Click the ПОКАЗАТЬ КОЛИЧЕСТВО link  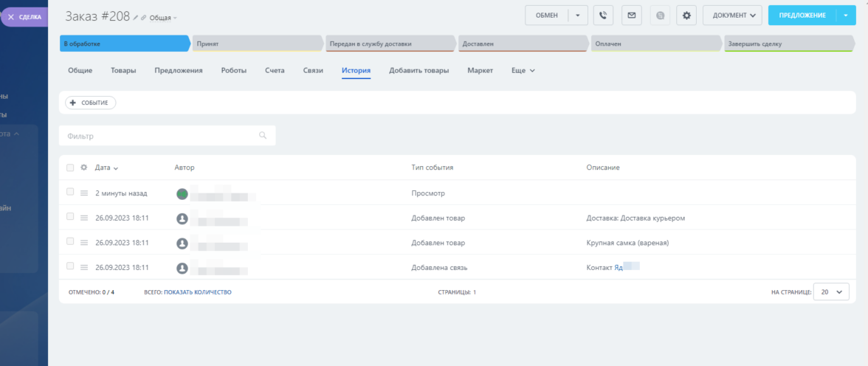click(x=197, y=292)
